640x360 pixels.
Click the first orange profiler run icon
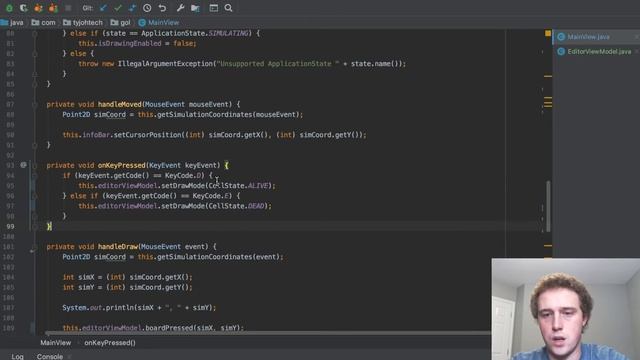point(38,8)
